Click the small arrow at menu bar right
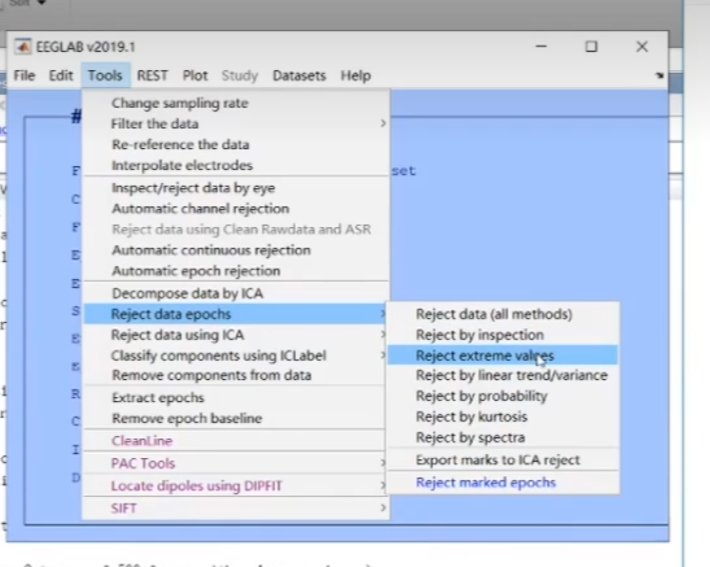The width and height of the screenshot is (710, 567). click(658, 76)
